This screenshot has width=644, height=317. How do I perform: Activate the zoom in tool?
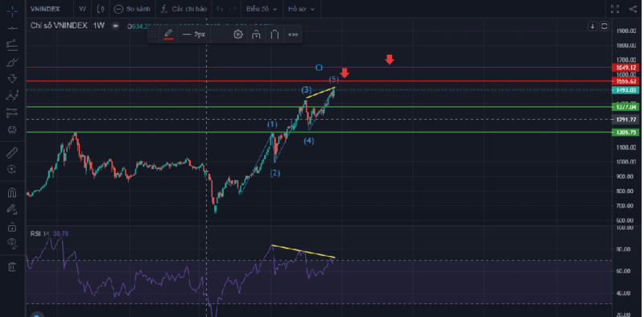(12, 169)
